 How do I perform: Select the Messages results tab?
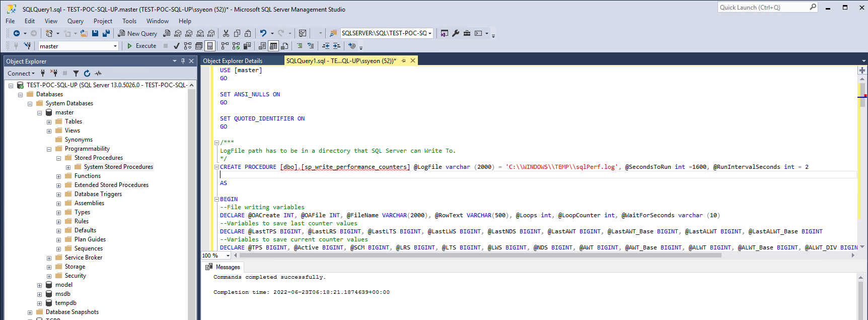click(223, 267)
